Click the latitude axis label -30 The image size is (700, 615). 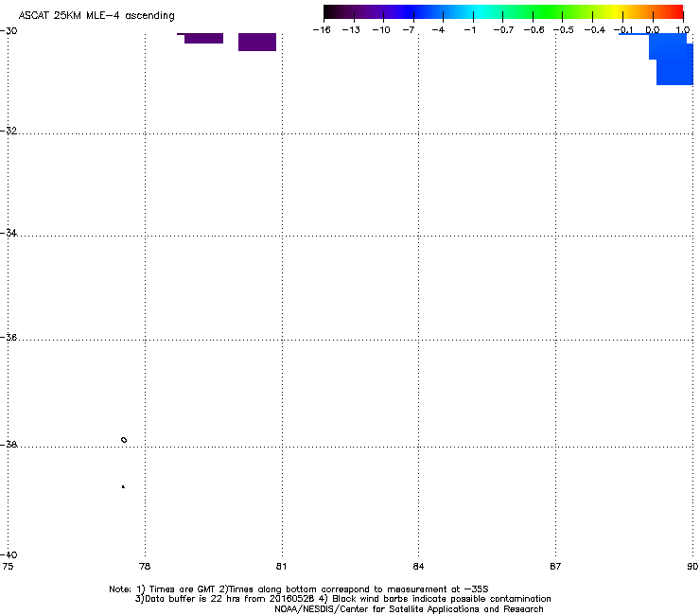click(x=9, y=31)
